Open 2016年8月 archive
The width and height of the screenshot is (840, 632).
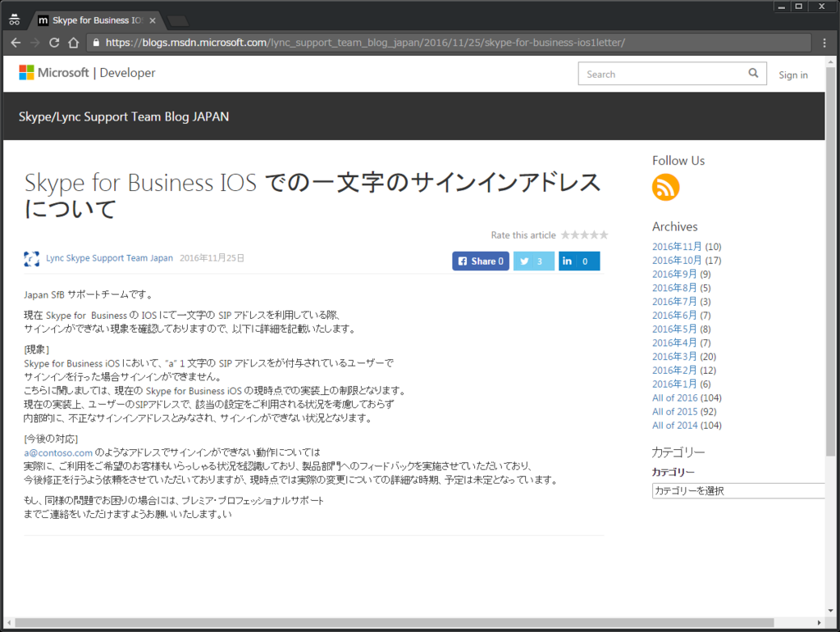[674, 288]
